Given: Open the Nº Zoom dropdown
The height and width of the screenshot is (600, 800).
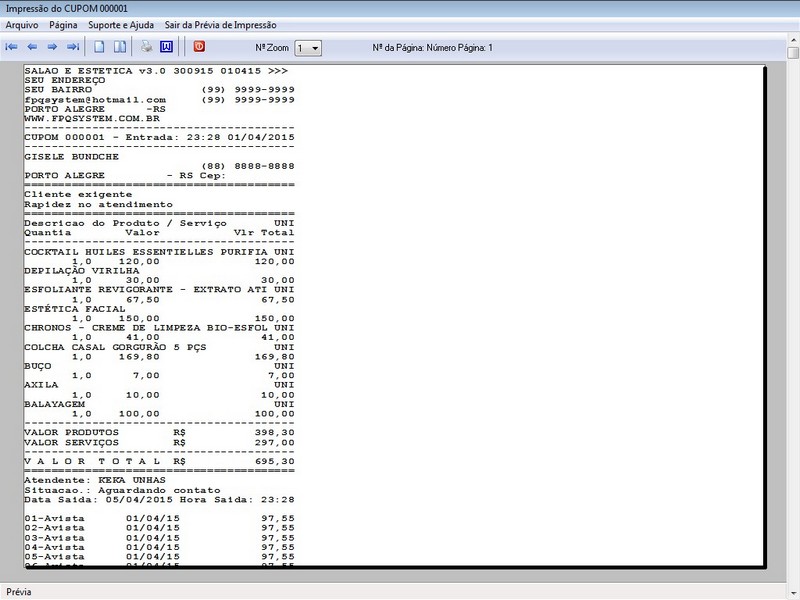Looking at the screenshot, I should [x=309, y=48].
